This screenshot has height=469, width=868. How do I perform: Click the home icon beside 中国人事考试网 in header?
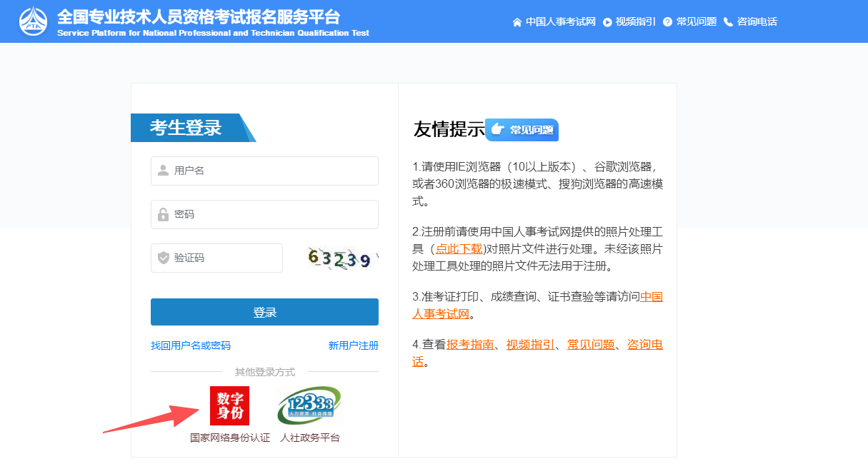pos(517,22)
